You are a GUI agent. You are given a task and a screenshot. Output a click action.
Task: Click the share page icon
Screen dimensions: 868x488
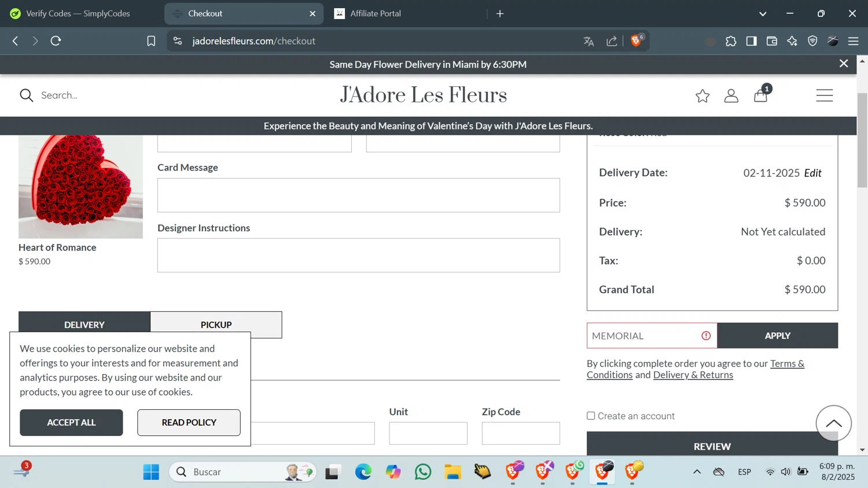click(612, 41)
